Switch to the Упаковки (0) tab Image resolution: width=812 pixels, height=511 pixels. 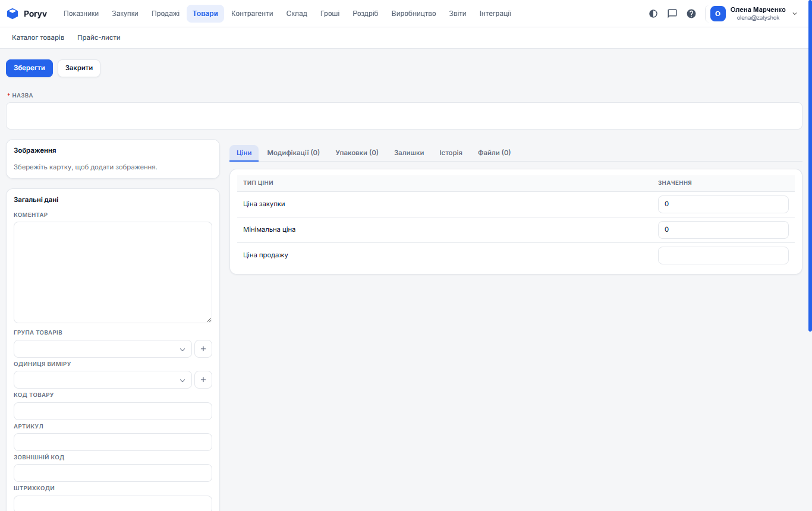357,153
